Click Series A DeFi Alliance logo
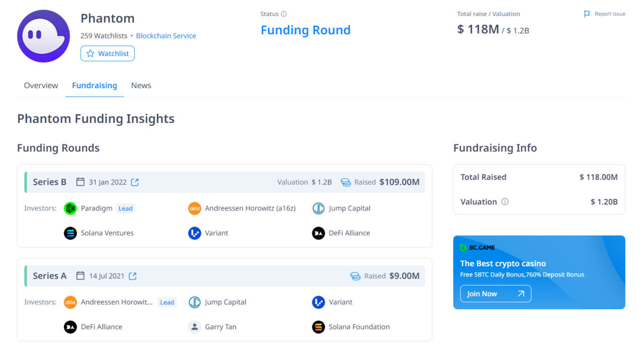 pyautogui.click(x=70, y=327)
